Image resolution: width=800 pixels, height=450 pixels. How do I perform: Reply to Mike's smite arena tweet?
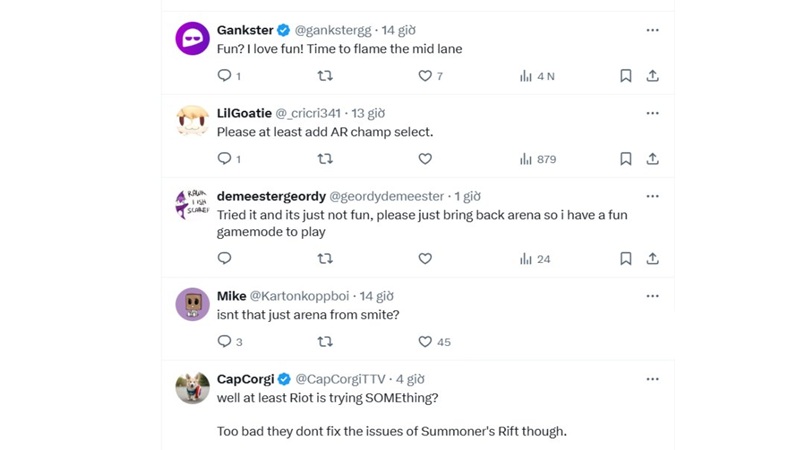[x=225, y=342]
